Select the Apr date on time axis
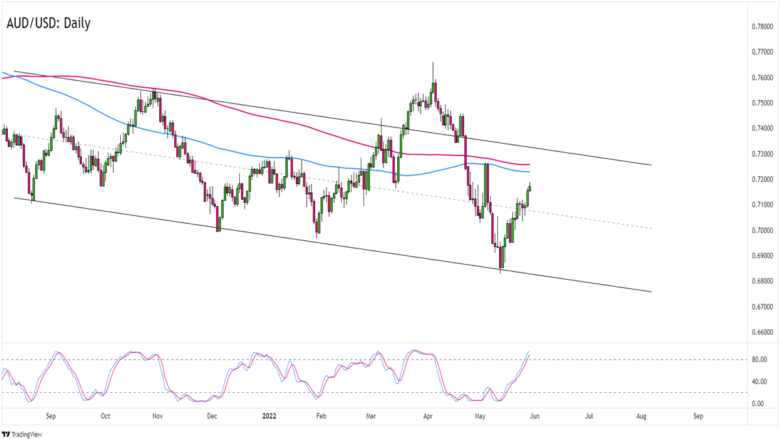The image size is (780, 439). tap(428, 416)
